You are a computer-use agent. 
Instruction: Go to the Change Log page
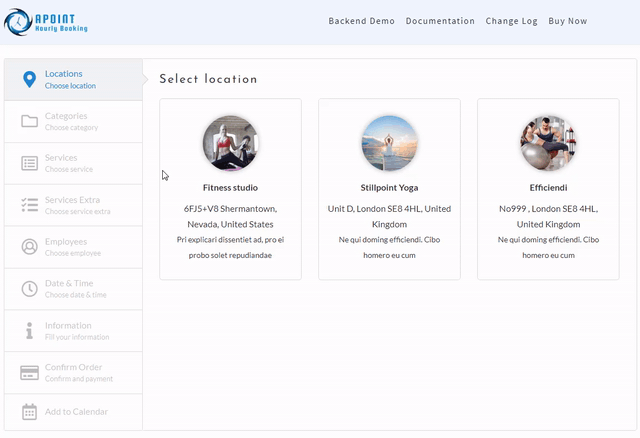pyautogui.click(x=511, y=21)
